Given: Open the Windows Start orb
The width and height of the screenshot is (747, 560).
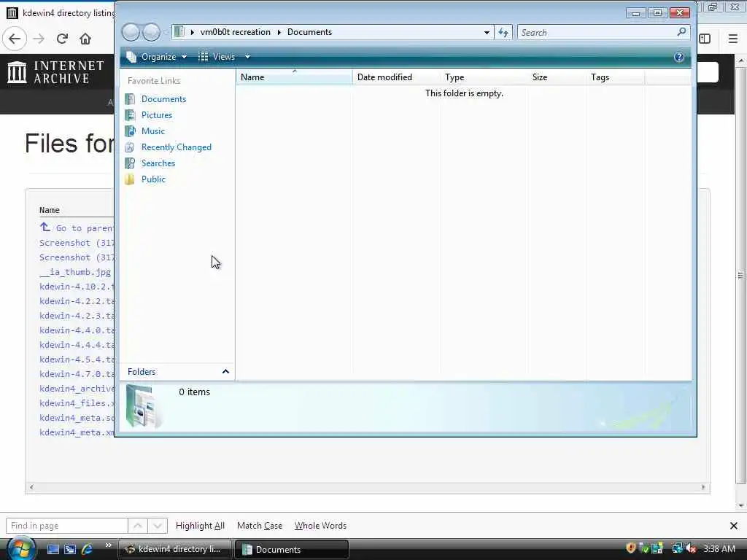Looking at the screenshot, I should pos(20,548).
